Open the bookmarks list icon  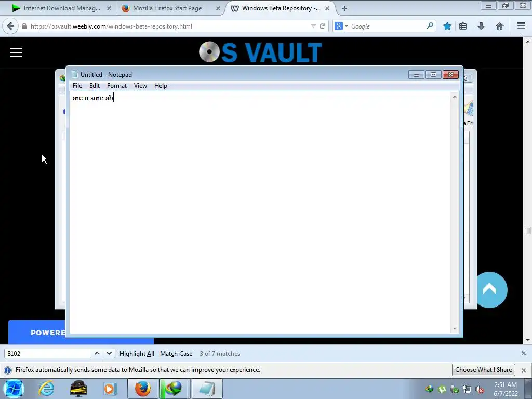(x=463, y=26)
